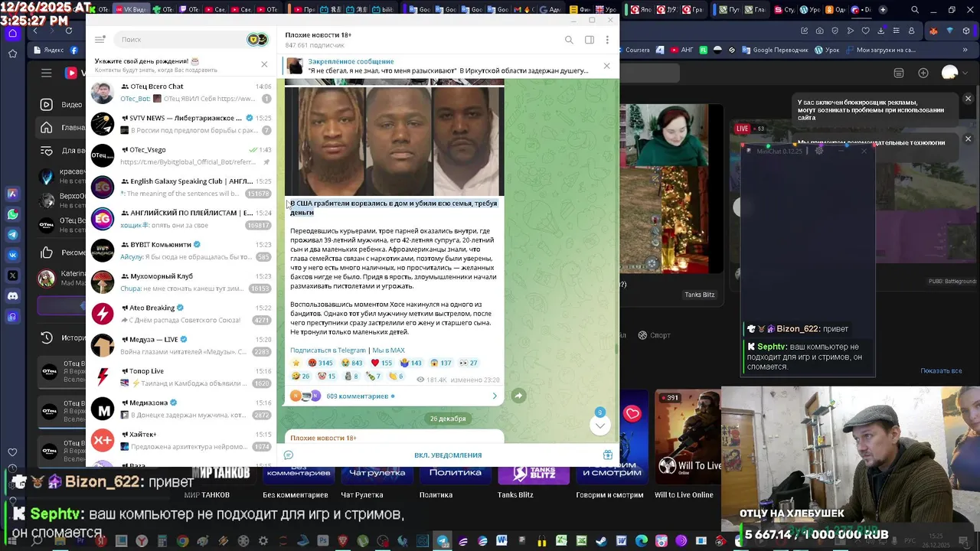Open Coursera bookmark
Image resolution: width=980 pixels, height=551 pixels.
point(632,50)
